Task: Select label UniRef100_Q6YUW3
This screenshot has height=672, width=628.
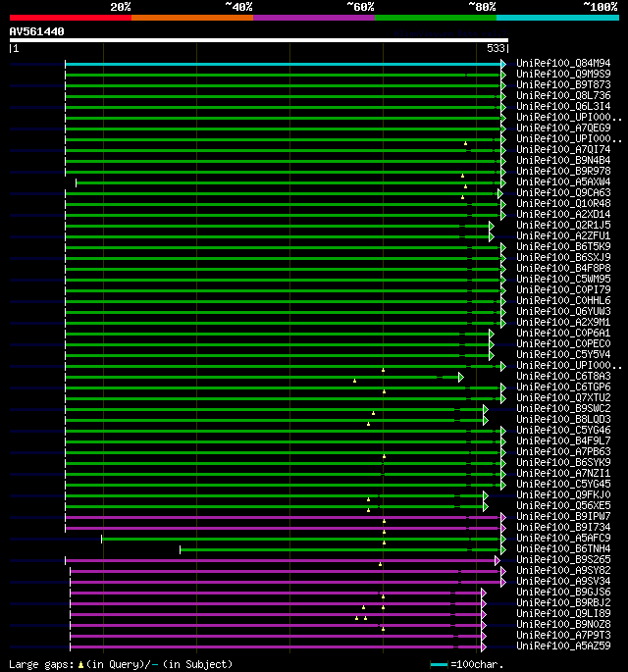Action: tap(563, 312)
